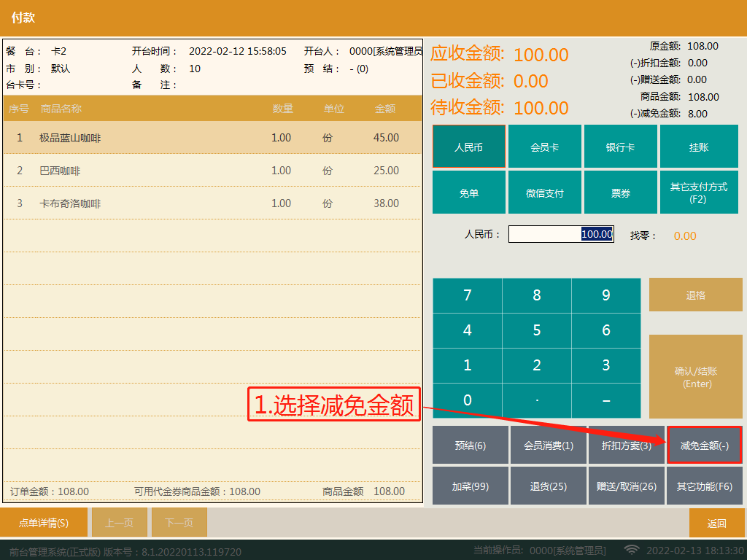The height and width of the screenshot is (560, 747).
Task: Click the 票券 payment button
Action: click(620, 192)
